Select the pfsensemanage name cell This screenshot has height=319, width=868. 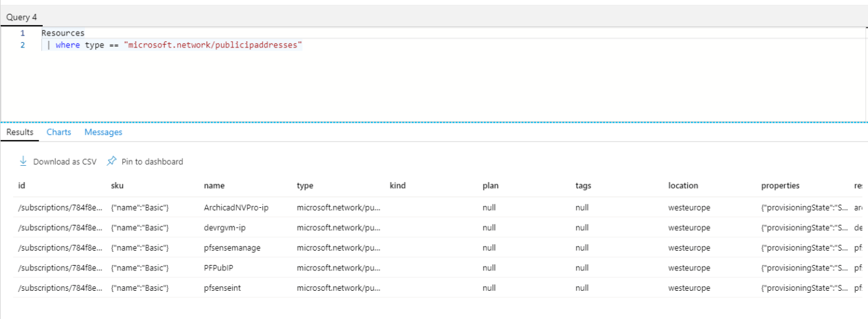point(232,248)
